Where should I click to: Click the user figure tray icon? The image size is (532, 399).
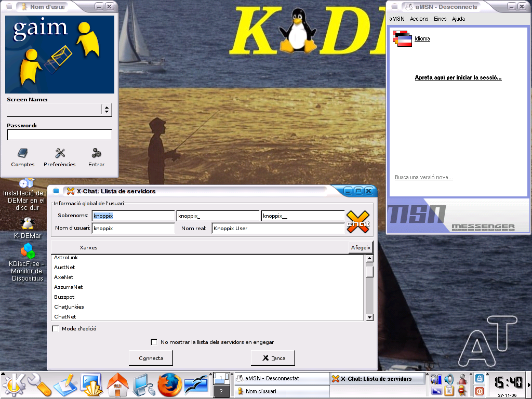click(462, 379)
